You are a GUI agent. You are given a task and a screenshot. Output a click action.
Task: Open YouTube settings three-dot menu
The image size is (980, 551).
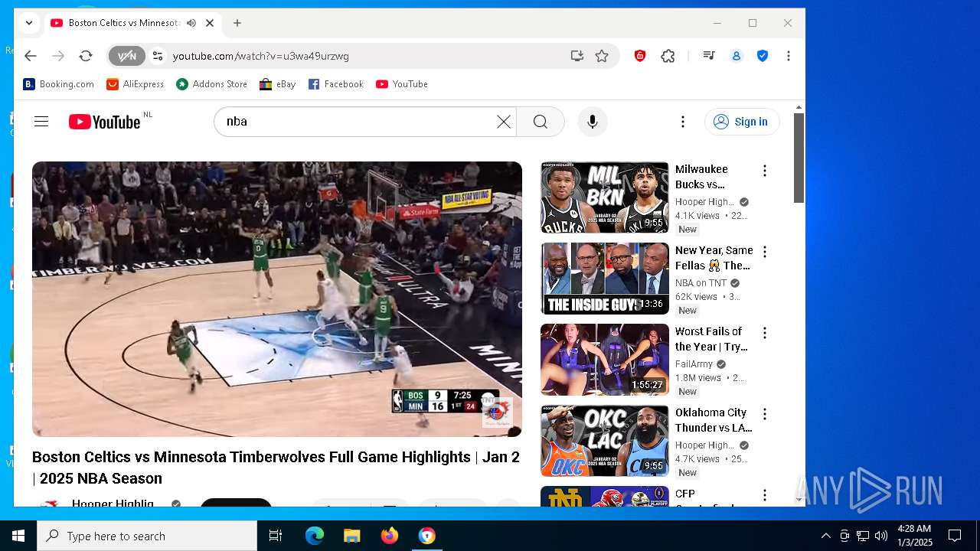pyautogui.click(x=683, y=122)
